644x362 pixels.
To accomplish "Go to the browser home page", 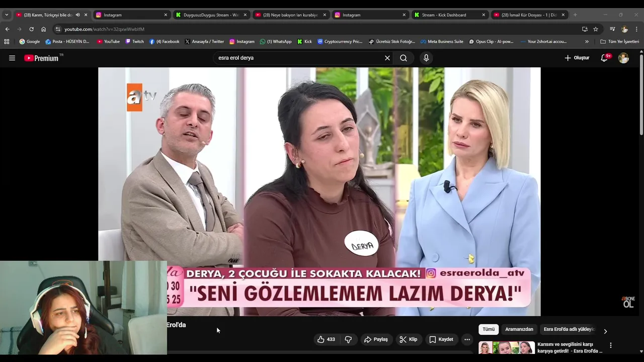I will [x=43, y=29].
